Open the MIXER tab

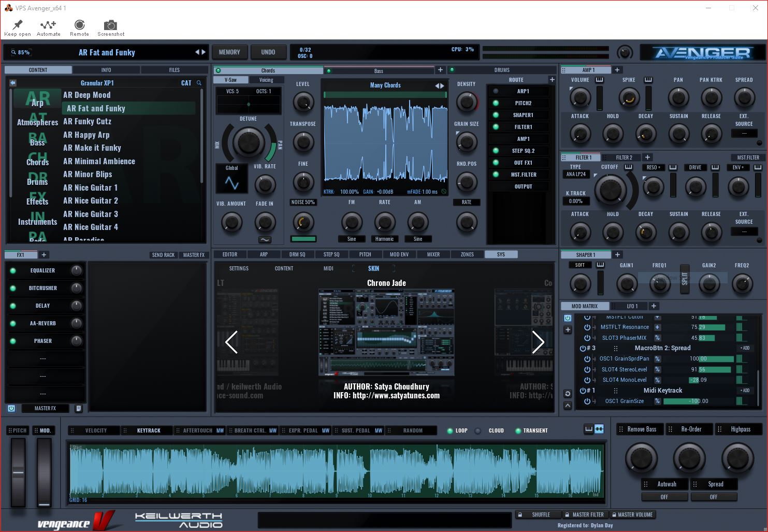click(x=433, y=255)
